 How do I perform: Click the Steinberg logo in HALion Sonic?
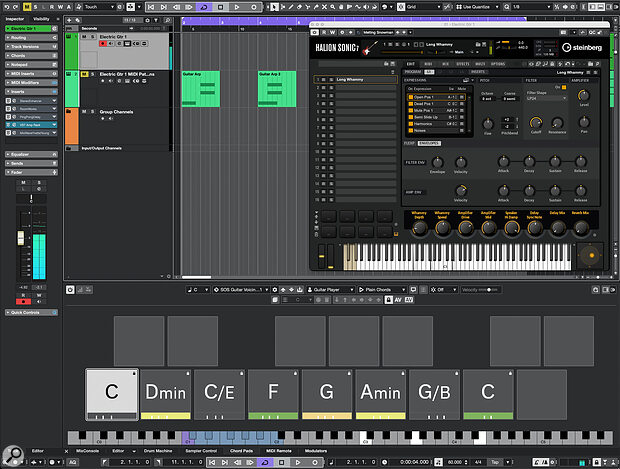(582, 47)
